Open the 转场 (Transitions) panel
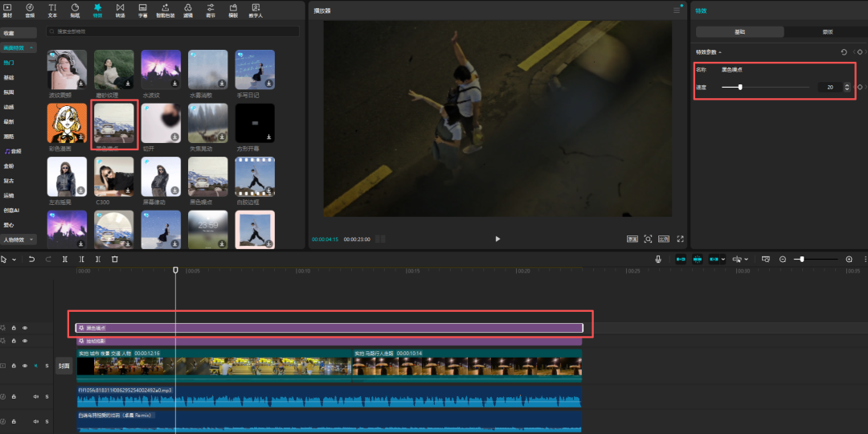This screenshot has height=434, width=868. [x=120, y=10]
